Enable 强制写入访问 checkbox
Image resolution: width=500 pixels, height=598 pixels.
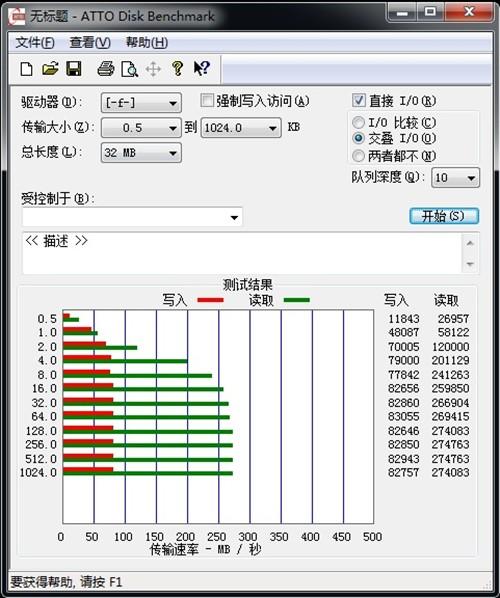click(x=207, y=101)
